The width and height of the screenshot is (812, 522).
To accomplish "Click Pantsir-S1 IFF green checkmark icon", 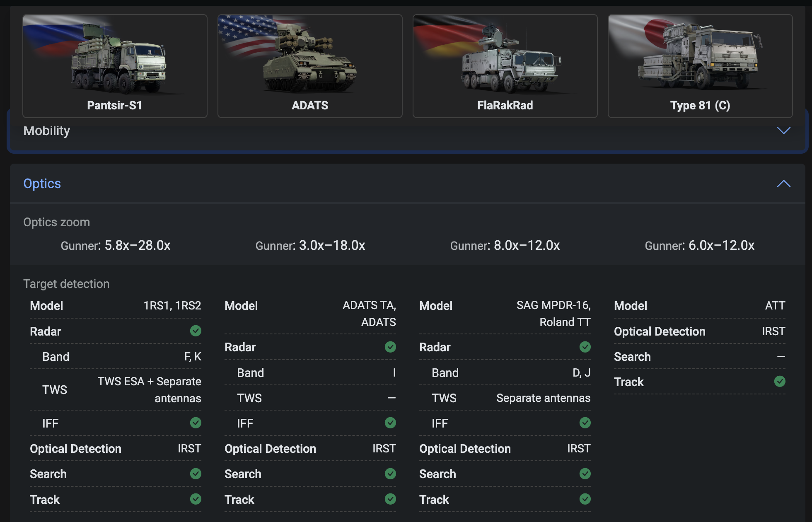I will (196, 423).
